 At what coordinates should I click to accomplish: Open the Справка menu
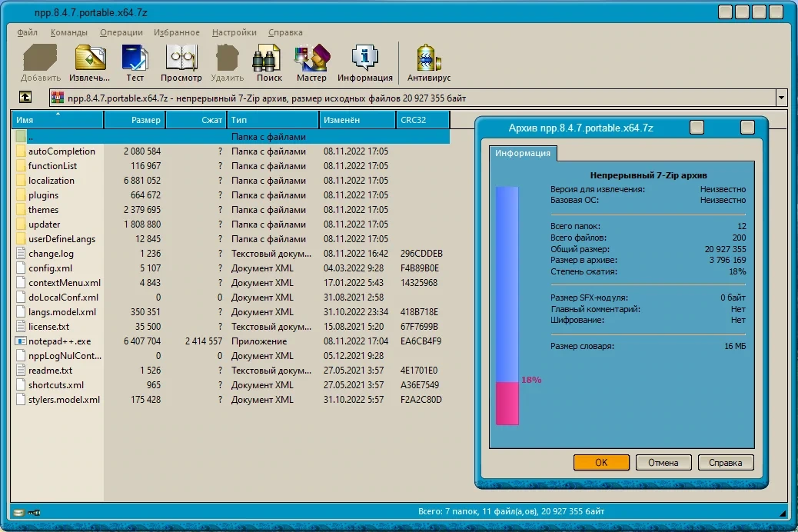[285, 32]
